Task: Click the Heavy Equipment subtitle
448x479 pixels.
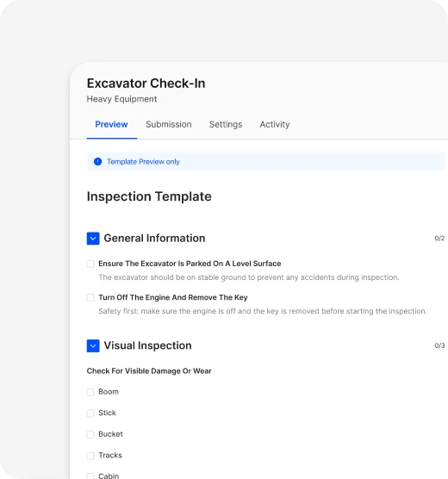Action: [x=121, y=99]
